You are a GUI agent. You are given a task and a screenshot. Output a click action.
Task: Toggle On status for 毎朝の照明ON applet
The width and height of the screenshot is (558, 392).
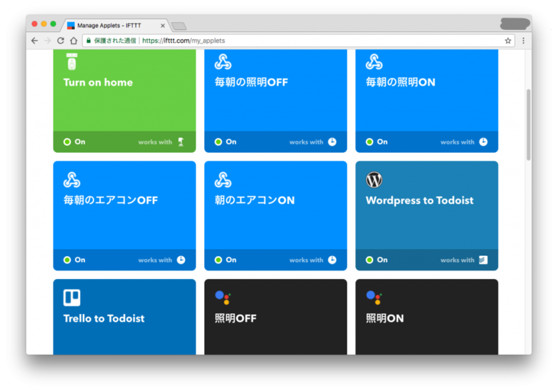[x=377, y=142]
